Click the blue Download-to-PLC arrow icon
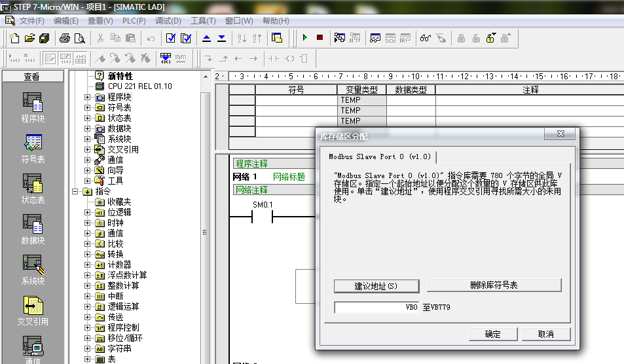624x364 pixels. point(221,38)
